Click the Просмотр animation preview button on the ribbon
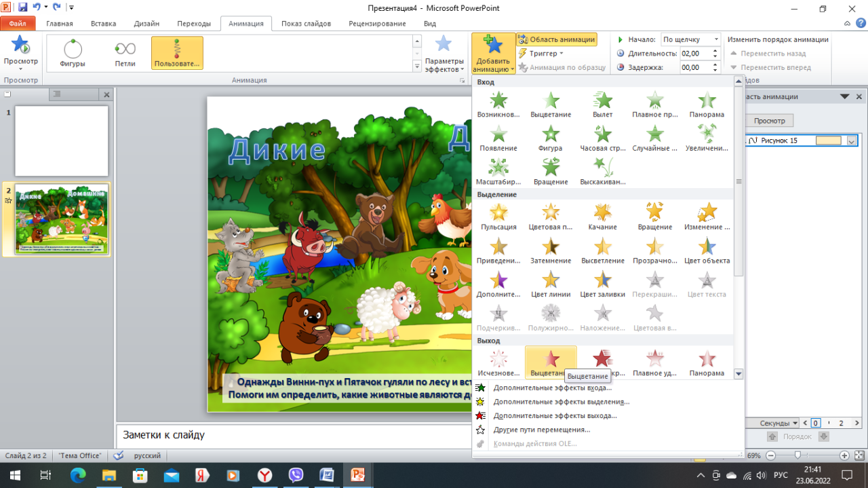Image resolution: width=868 pixels, height=488 pixels. tap(21, 52)
